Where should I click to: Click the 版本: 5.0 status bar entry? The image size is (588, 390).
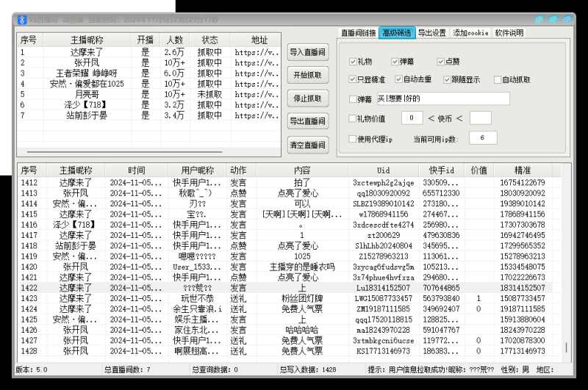pyautogui.click(x=32, y=369)
